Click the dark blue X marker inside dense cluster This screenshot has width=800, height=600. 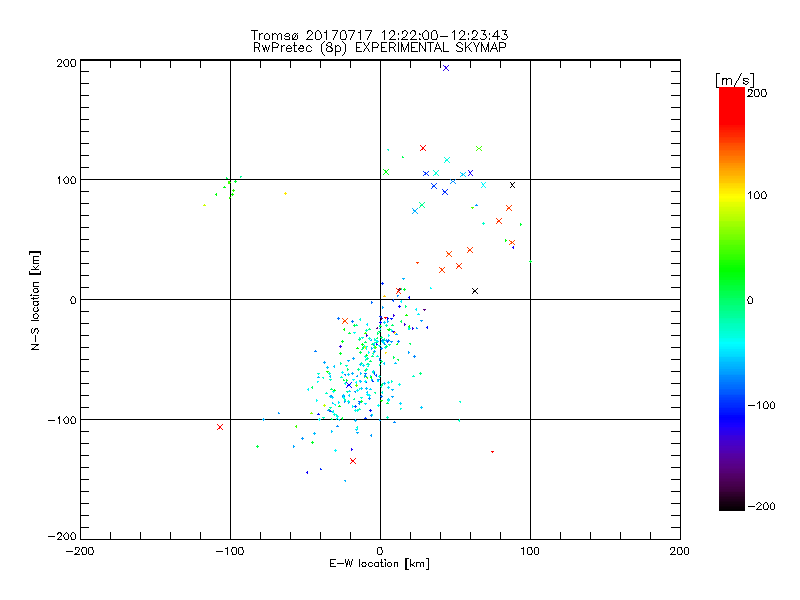click(x=349, y=385)
